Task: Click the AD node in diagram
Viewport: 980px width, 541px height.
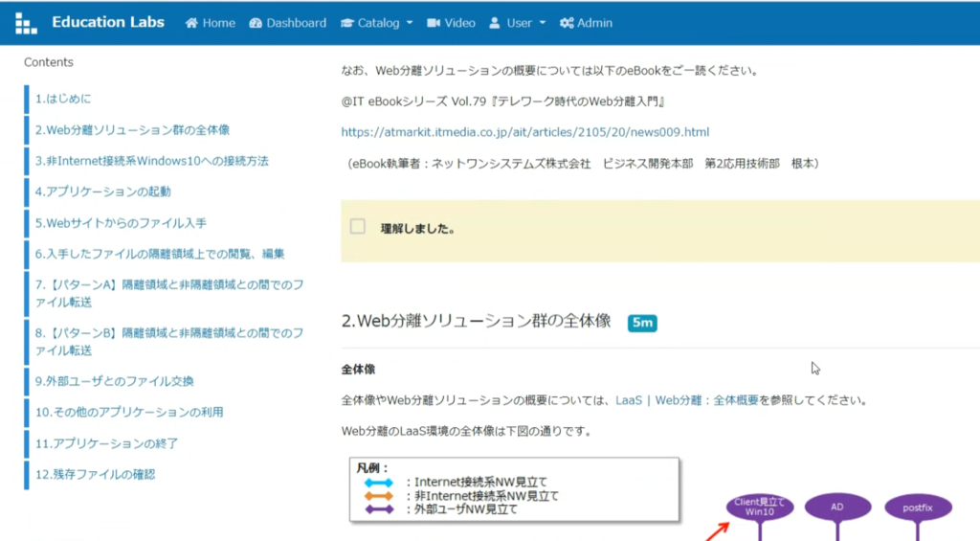Action: pyautogui.click(x=837, y=507)
